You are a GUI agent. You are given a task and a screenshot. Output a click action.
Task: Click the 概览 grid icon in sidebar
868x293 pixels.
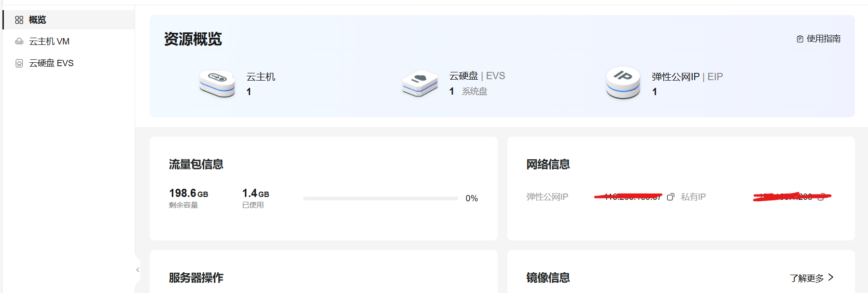pyautogui.click(x=19, y=20)
